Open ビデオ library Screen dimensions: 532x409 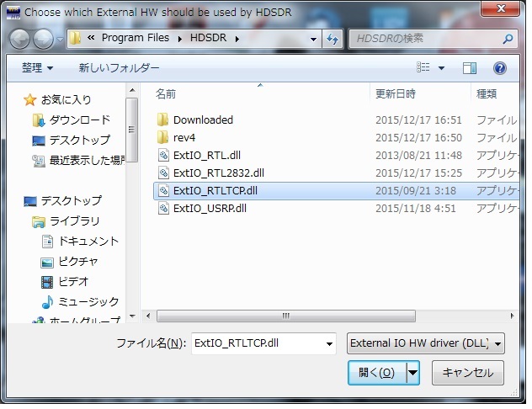(x=73, y=281)
